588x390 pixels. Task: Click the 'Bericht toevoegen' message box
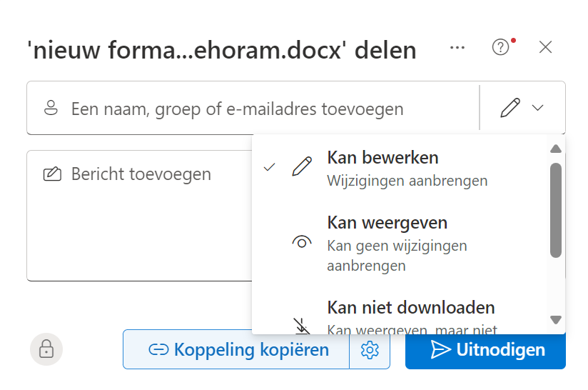[x=139, y=214]
